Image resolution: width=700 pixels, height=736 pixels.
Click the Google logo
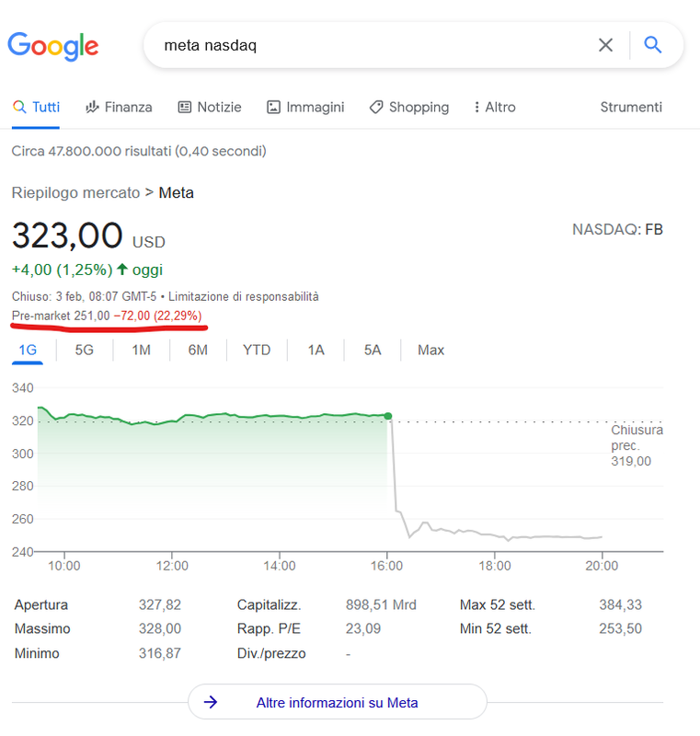52,47
